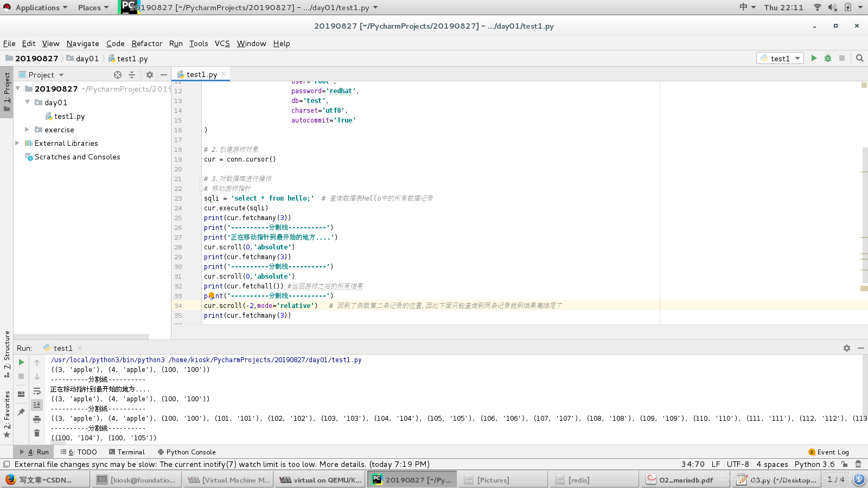
Task: Open the Refactor menu
Action: (x=147, y=43)
